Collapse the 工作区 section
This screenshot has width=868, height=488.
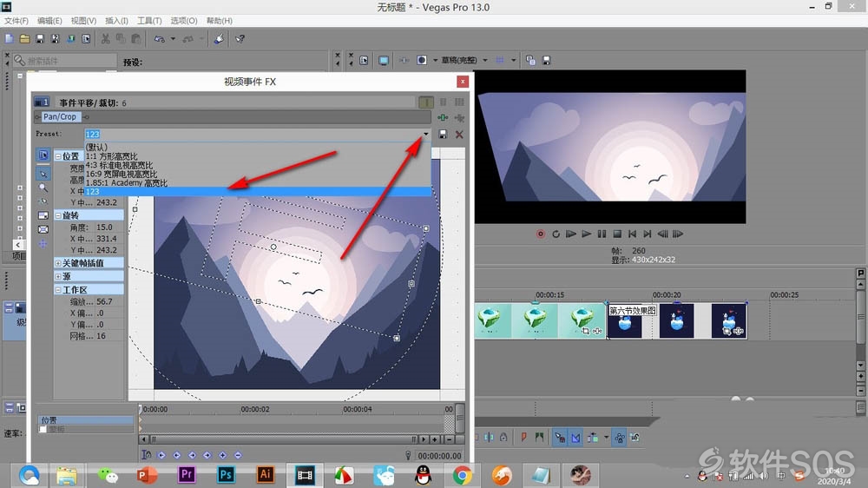(x=58, y=290)
